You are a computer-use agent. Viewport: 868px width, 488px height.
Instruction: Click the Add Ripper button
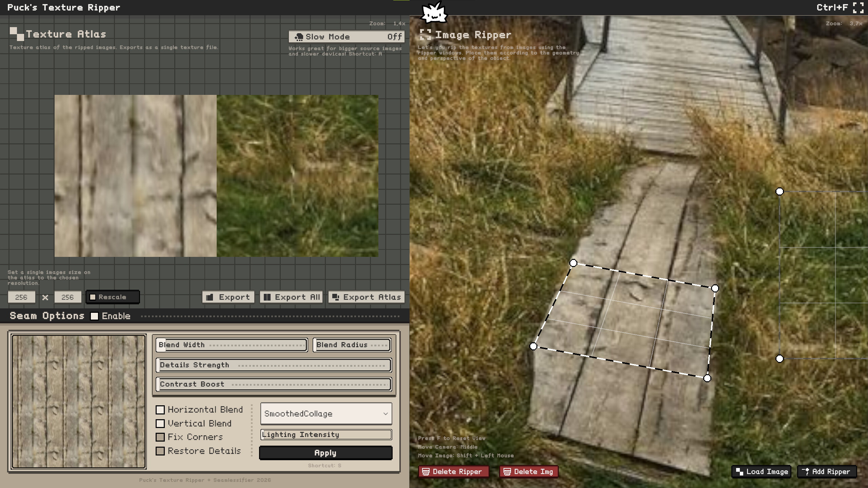click(x=827, y=472)
